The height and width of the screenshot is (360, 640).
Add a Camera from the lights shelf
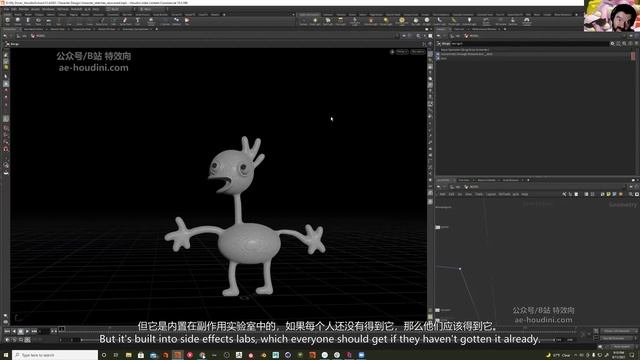point(303,21)
